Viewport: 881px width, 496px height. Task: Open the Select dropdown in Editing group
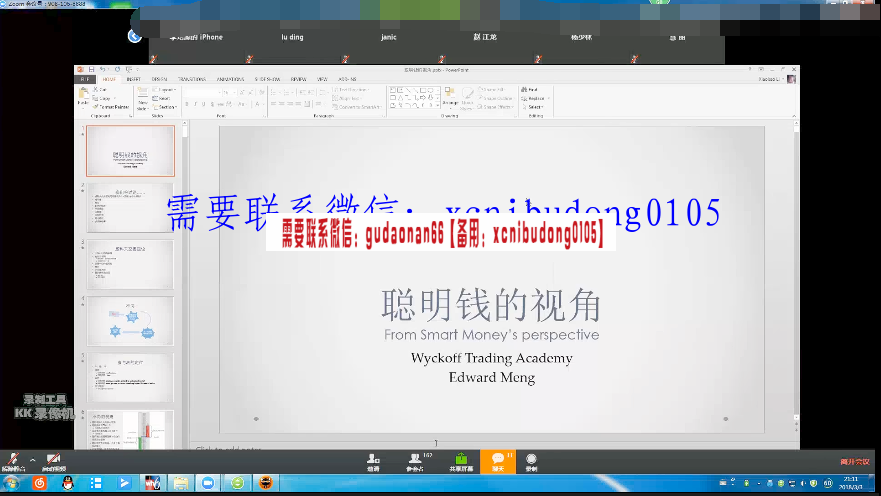pyautogui.click(x=532, y=107)
